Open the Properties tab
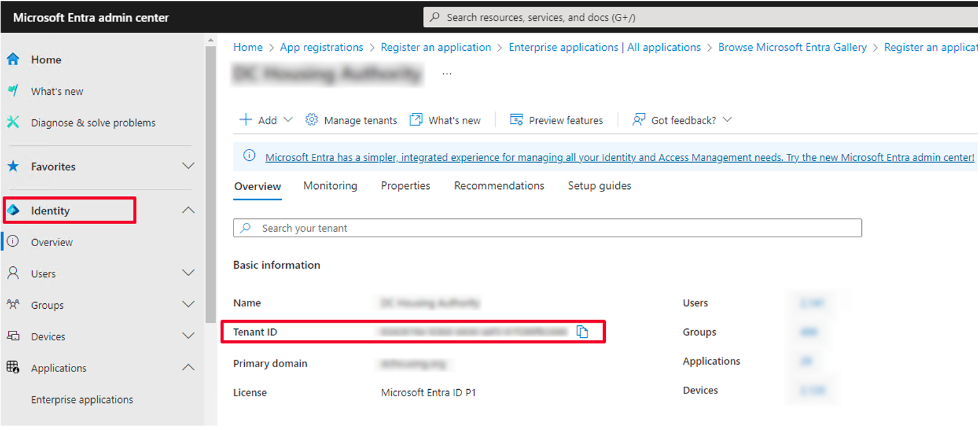Image resolution: width=980 pixels, height=430 pixels. pyautogui.click(x=405, y=186)
